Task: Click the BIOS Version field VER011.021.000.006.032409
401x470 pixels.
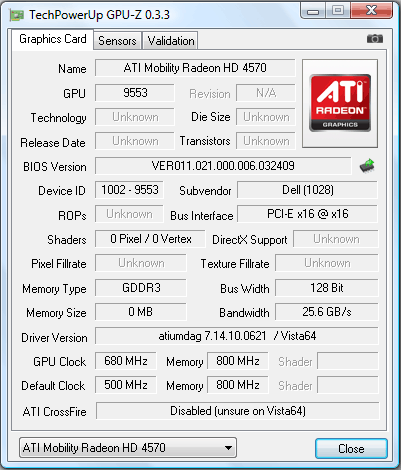Action: click(223, 166)
